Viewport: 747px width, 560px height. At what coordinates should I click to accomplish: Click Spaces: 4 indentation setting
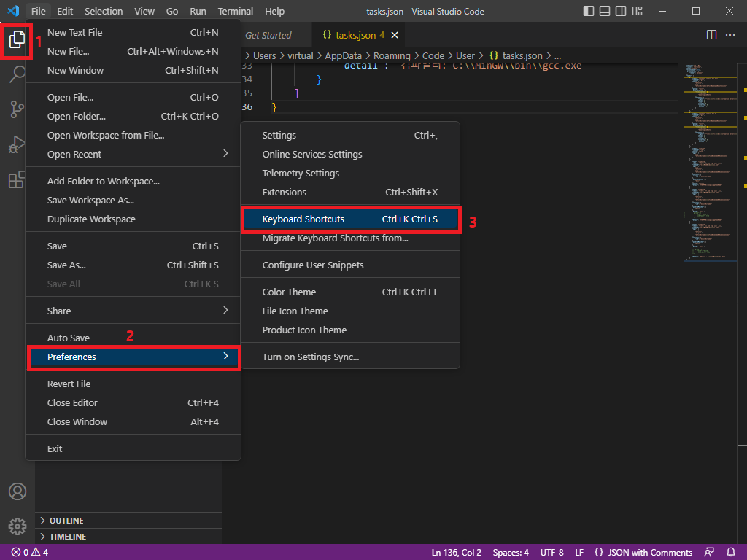coord(511,553)
